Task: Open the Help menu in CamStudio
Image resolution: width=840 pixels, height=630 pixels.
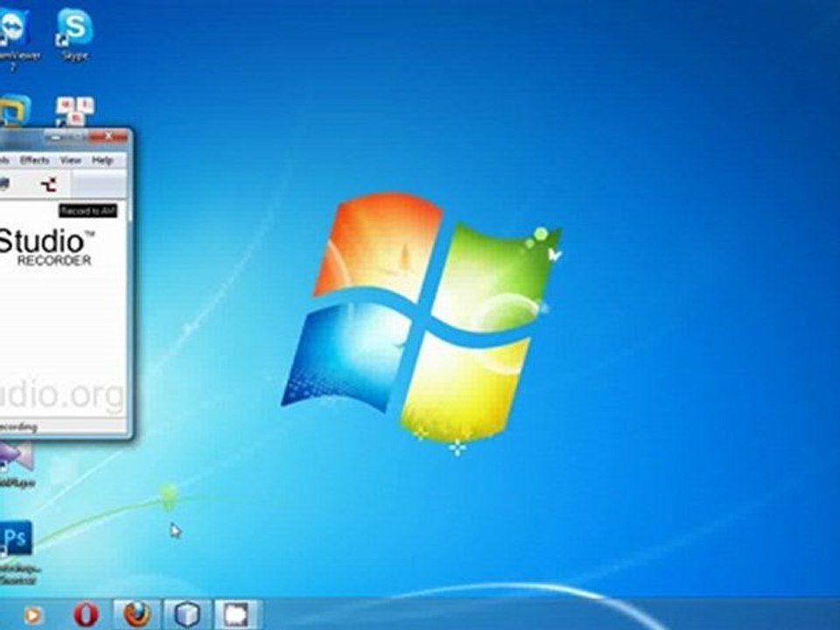Action: click(x=101, y=160)
